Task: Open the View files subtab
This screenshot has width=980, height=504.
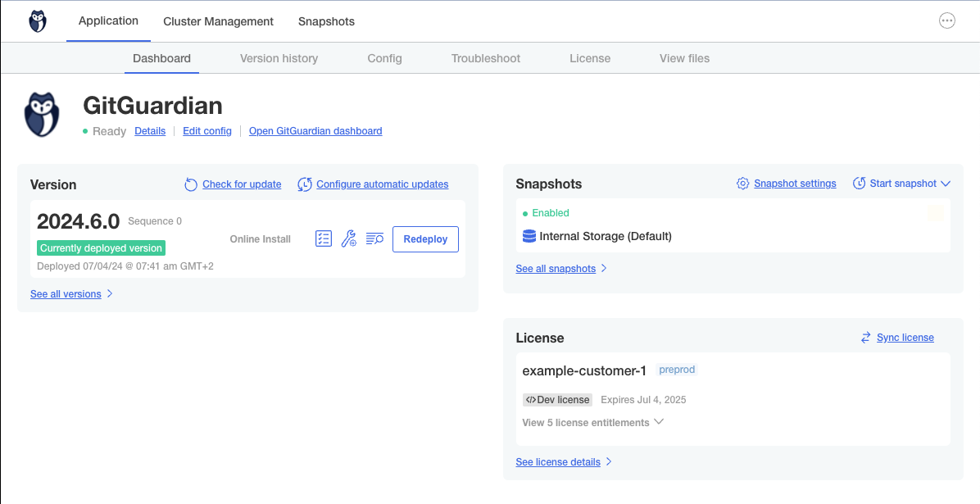Action: (x=684, y=58)
